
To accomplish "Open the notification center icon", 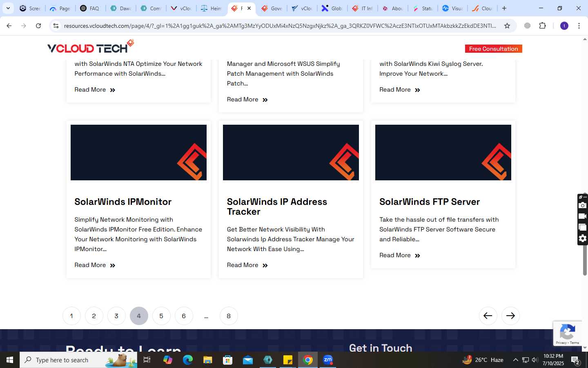I will point(576,361).
